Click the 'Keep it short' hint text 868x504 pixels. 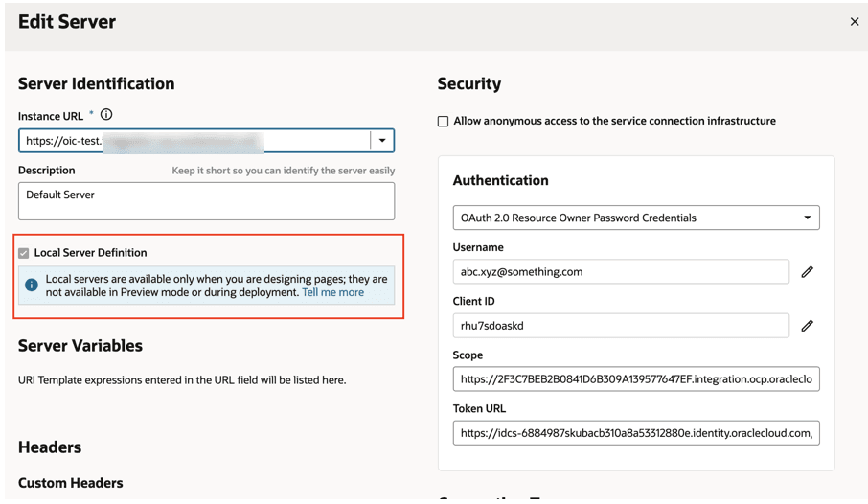(284, 171)
